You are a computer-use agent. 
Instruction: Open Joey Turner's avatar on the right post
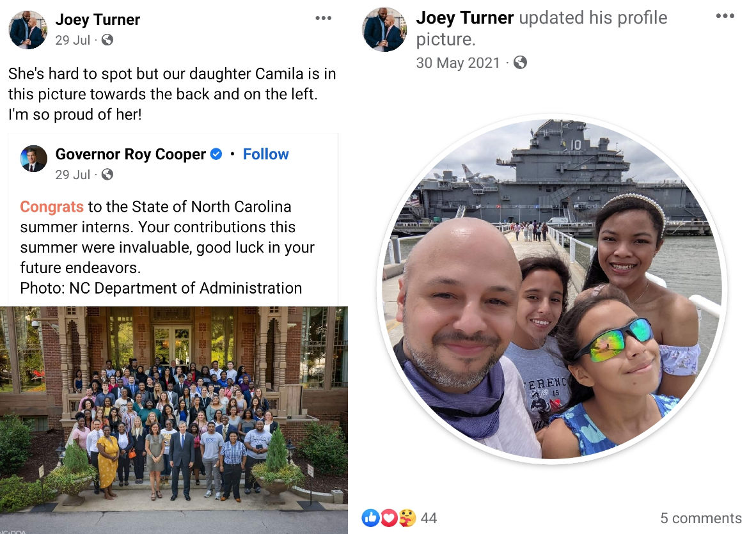tap(384, 29)
